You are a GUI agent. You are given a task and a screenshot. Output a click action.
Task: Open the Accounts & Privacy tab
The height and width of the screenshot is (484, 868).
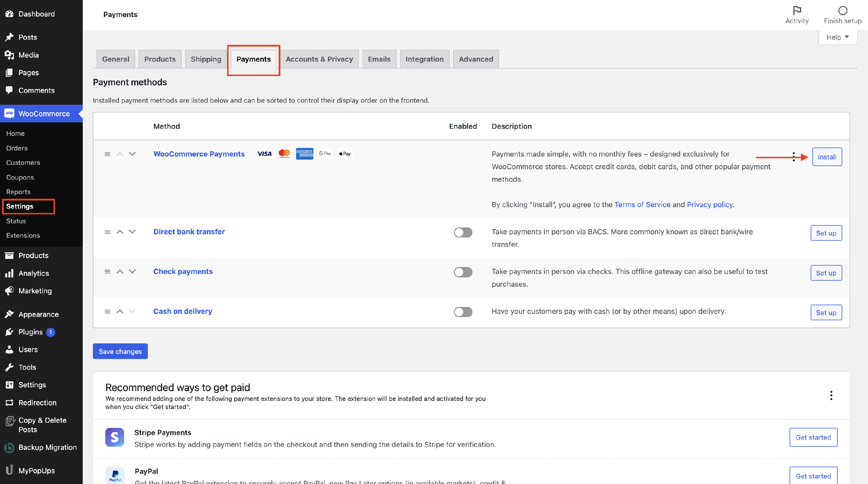click(319, 59)
